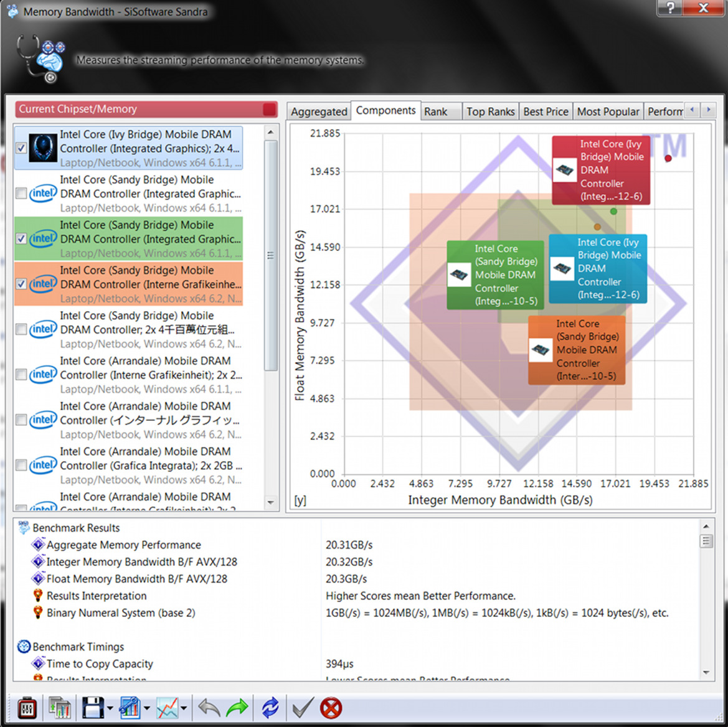Open the dropdown arrow next to the Save icon

pos(110,708)
